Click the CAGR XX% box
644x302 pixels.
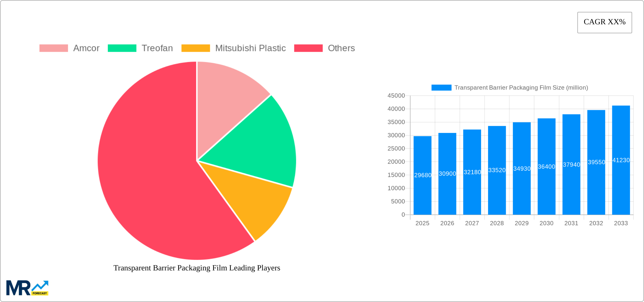(x=604, y=22)
